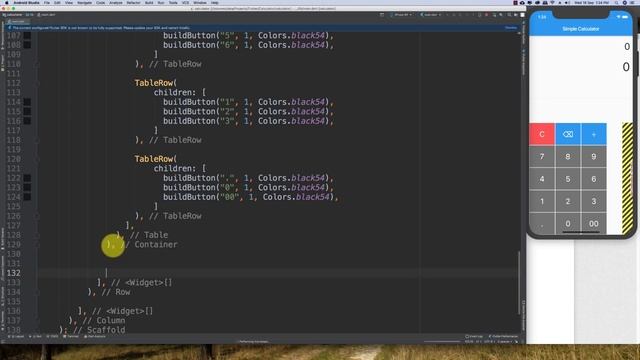The image size is (640, 360).
Task: Toggle the fold marker at line 110
Action: coord(37,64)
